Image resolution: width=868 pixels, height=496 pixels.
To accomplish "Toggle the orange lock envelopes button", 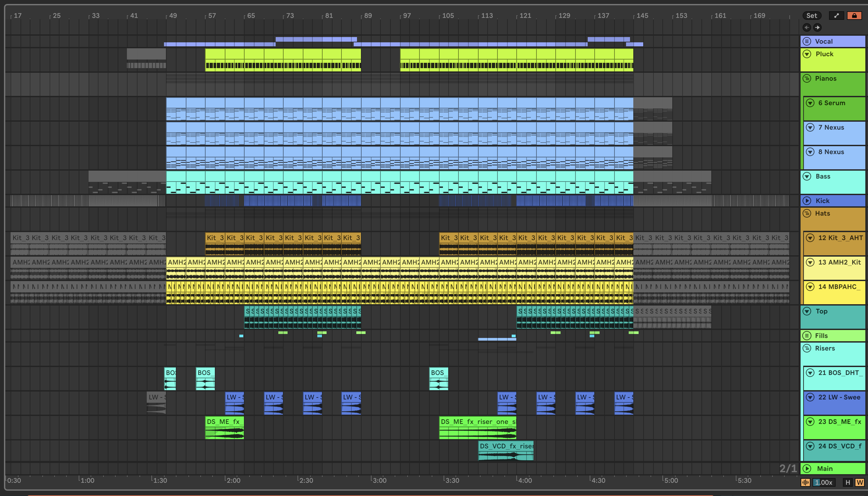I will (x=854, y=16).
